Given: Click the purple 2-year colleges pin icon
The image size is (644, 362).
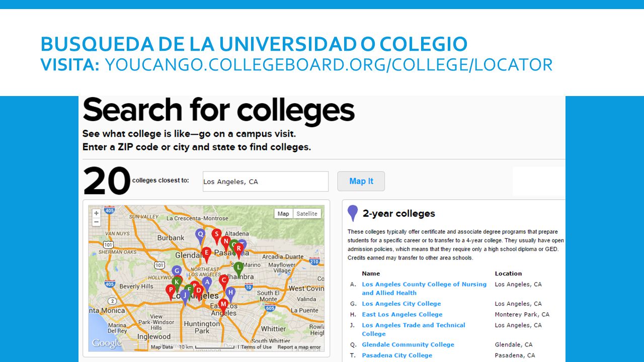Looking at the screenshot, I should point(353,213).
